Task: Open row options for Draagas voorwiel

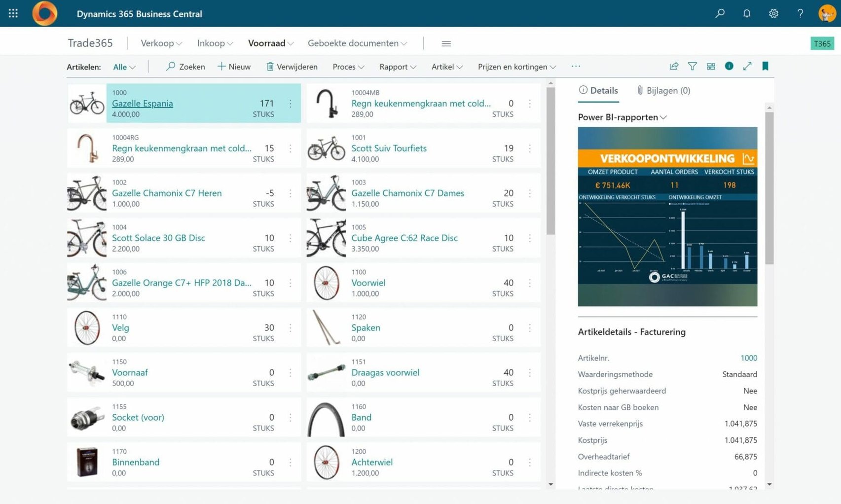Action: 530,373
